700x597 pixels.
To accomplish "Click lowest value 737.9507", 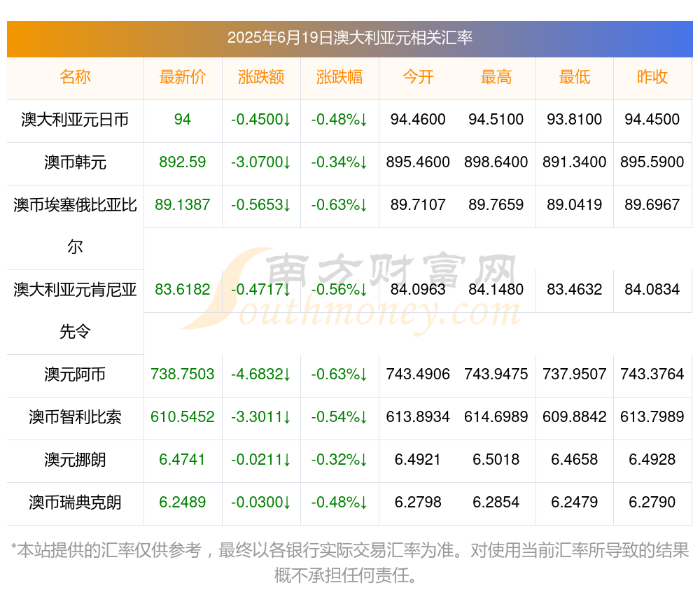I will [x=575, y=374].
